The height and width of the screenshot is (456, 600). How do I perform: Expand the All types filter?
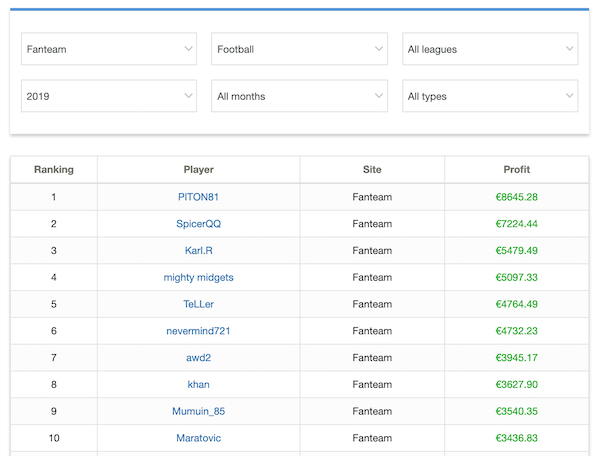[489, 97]
